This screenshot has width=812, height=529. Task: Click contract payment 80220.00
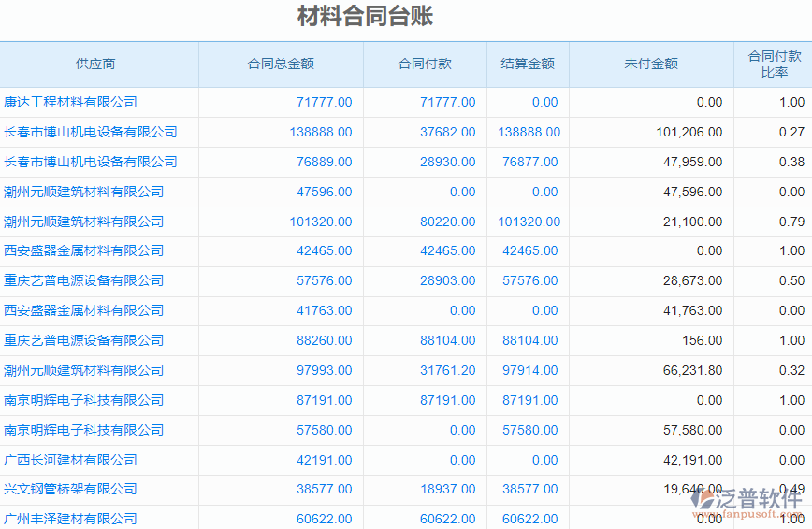tap(447, 222)
